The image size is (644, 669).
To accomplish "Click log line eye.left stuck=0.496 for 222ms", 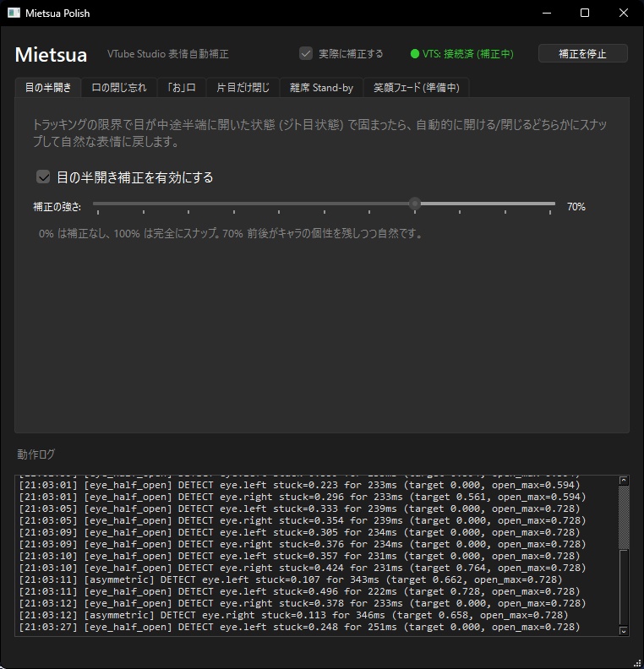I will tap(299, 591).
